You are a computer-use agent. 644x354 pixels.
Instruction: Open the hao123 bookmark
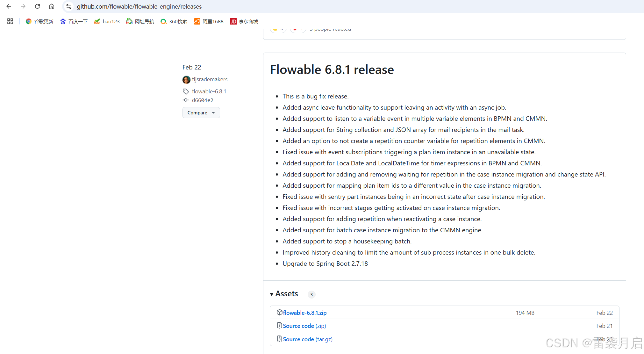[x=107, y=21]
